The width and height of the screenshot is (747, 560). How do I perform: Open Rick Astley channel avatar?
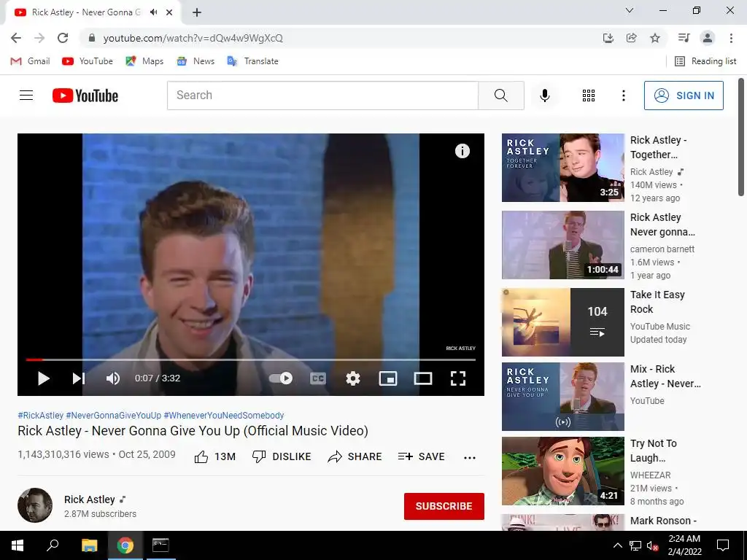[35, 505]
